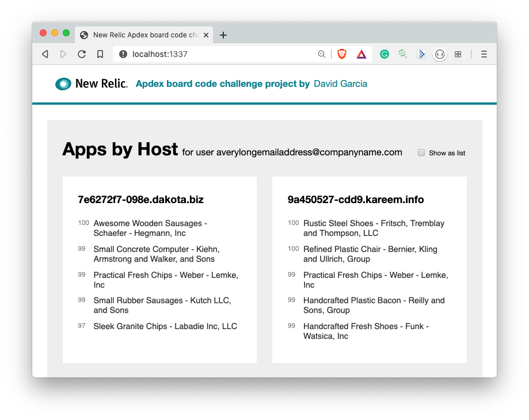The image size is (529, 420).
Task: Open Grammarly extension icon
Action: tap(385, 54)
